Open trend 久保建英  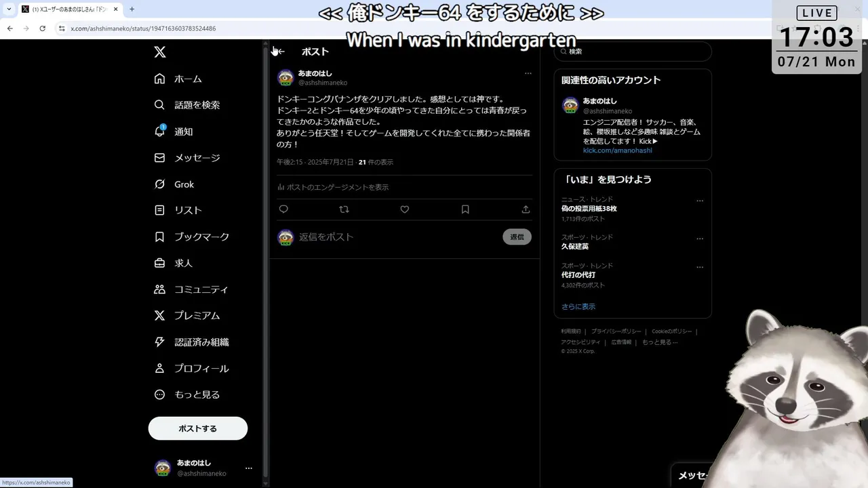coord(575,247)
